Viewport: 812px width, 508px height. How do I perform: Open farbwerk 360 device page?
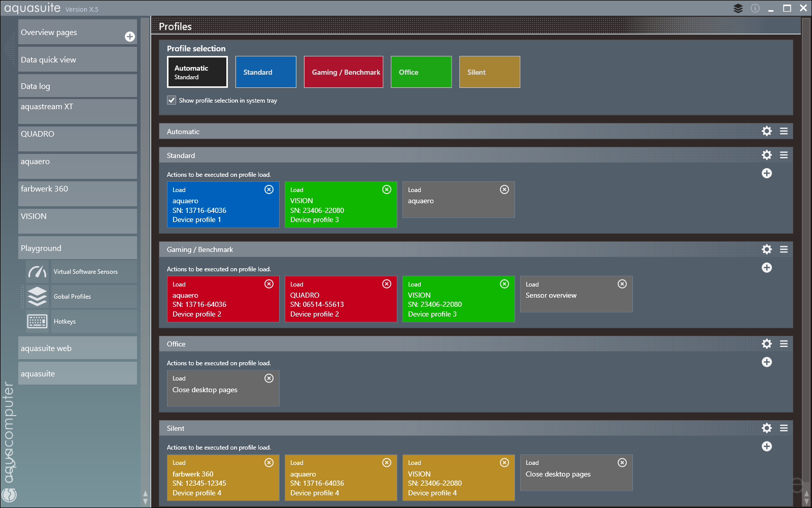point(78,194)
